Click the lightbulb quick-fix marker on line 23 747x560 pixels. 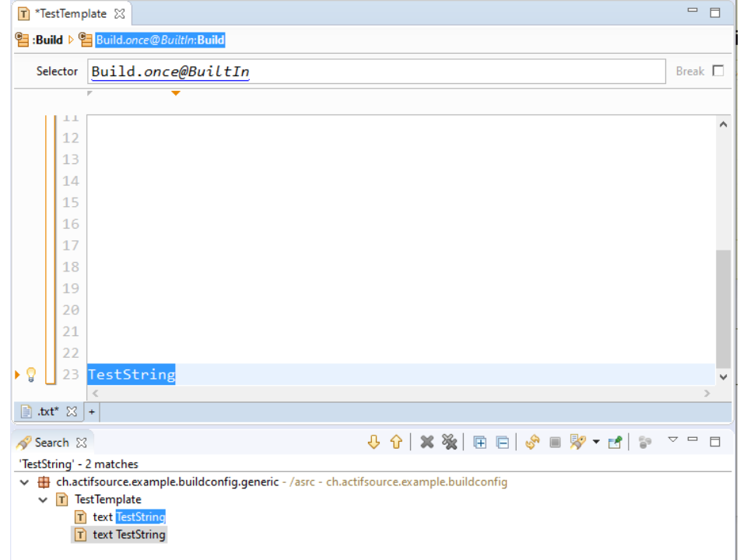(31, 375)
